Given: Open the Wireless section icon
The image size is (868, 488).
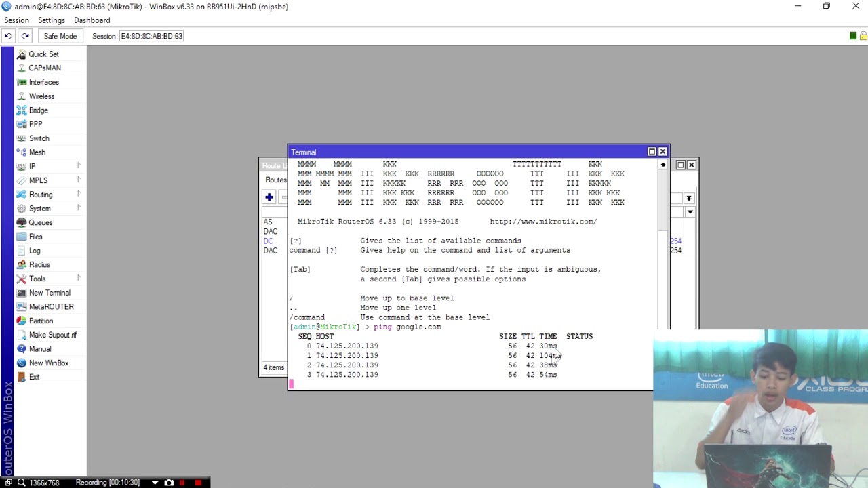Looking at the screenshot, I should coord(21,96).
